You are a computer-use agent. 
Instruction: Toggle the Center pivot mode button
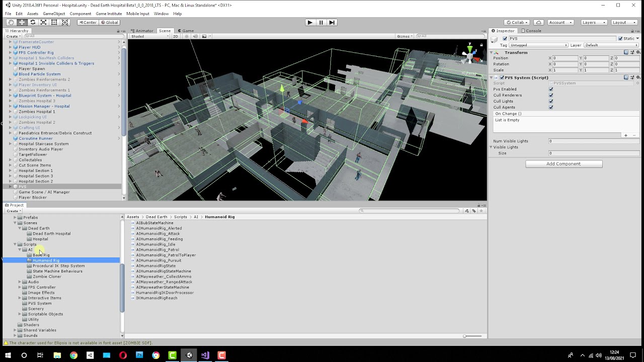pos(88,22)
